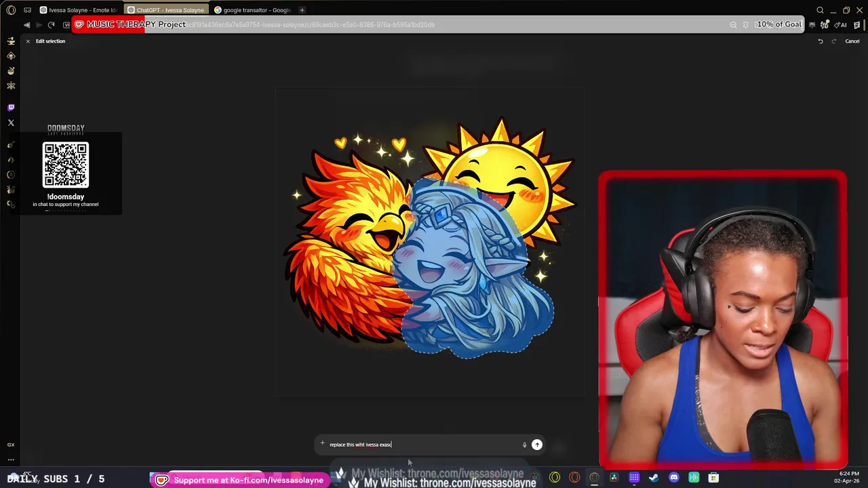The image size is (868, 488).
Task: Switch to the Ivessa Solayne - Emote tab
Action: pyautogui.click(x=80, y=10)
